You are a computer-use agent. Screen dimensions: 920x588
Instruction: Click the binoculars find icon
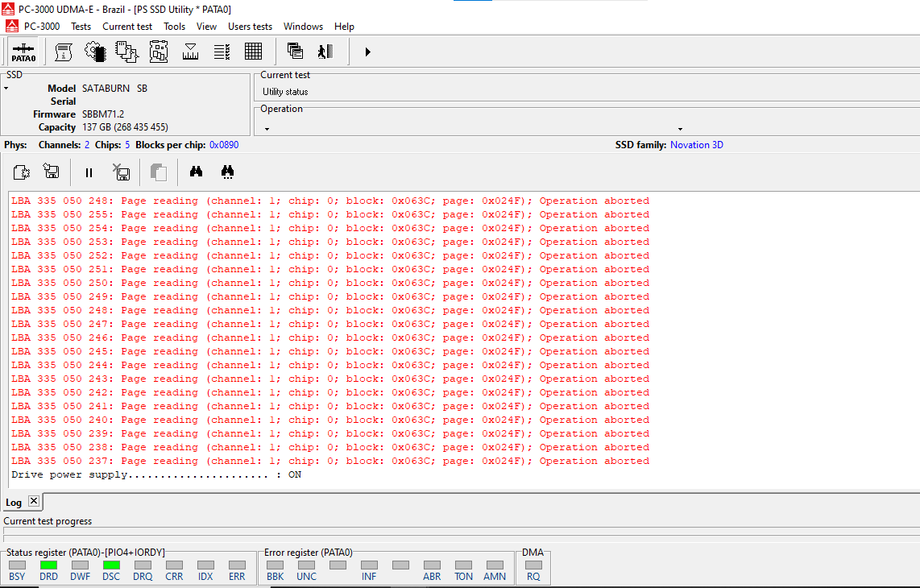coord(196,172)
